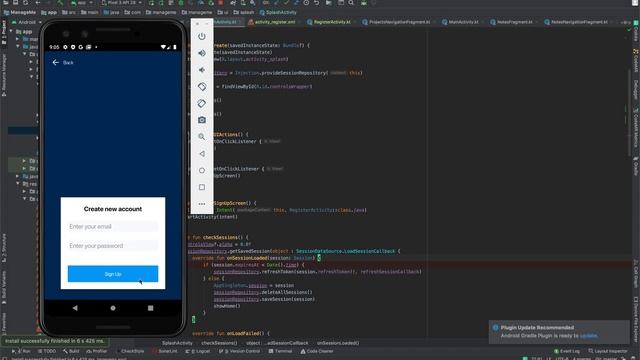This screenshot has height=360, width=640.
Task: Click the build hammer icon in toolbar
Action: [60, 2]
